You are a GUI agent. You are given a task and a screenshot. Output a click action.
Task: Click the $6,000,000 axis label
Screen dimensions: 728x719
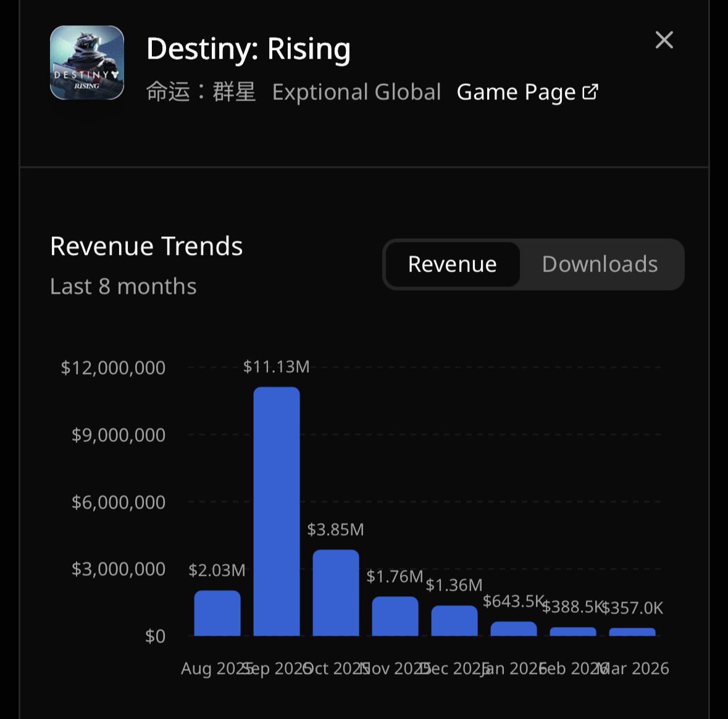click(119, 502)
